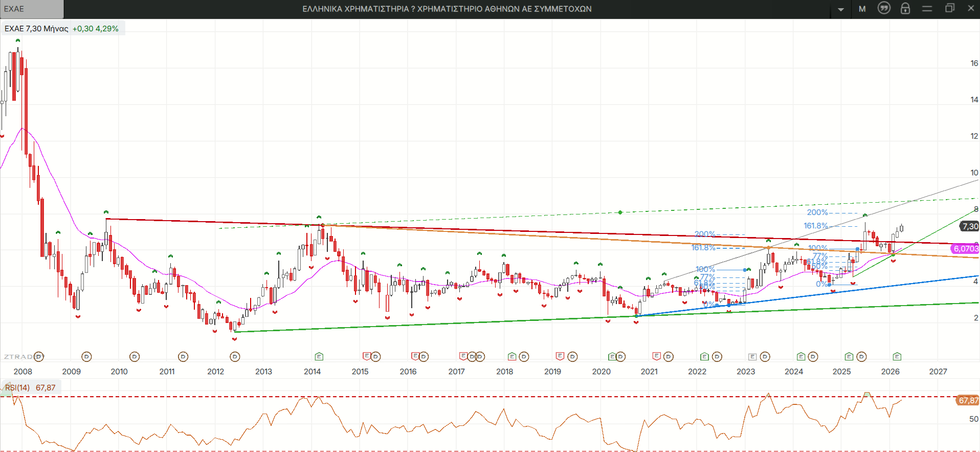Click the 7,30 current price tag
The width and height of the screenshot is (980, 452).
(970, 226)
